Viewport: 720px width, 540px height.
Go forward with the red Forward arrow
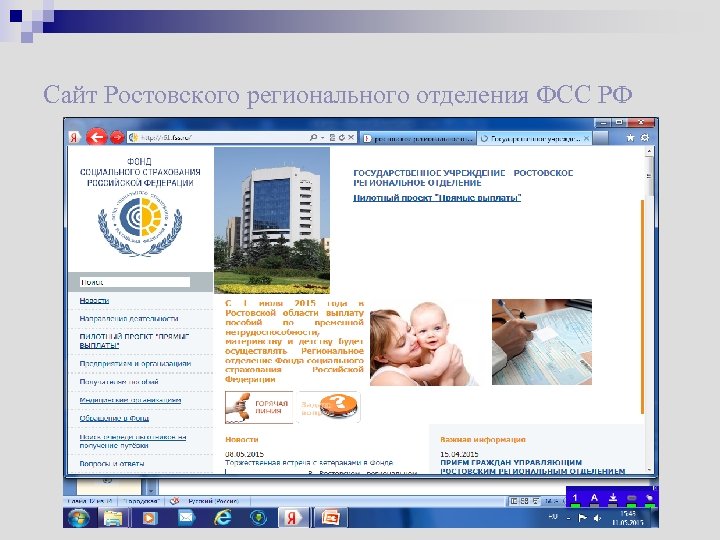118,137
